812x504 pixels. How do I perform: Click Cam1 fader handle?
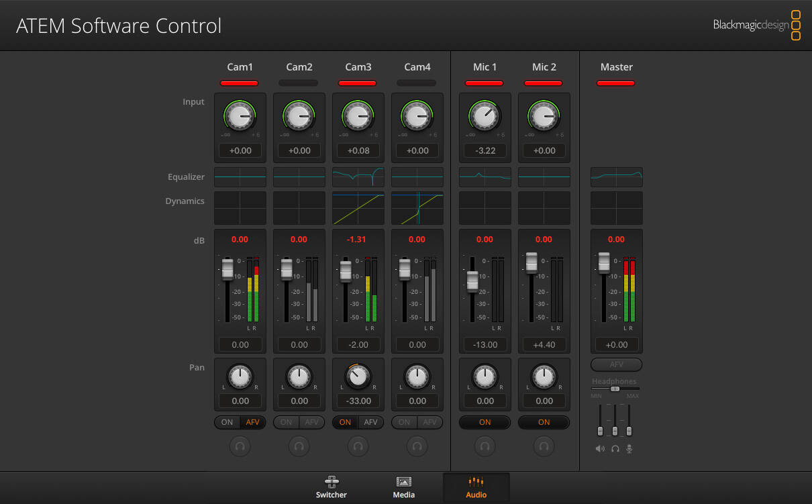pyautogui.click(x=227, y=269)
